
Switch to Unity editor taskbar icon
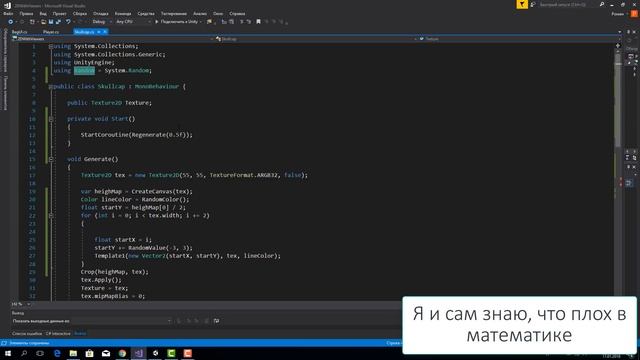tap(155, 353)
